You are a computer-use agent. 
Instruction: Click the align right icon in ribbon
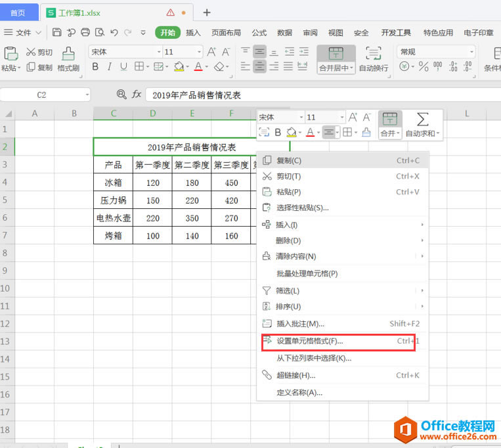(274, 66)
